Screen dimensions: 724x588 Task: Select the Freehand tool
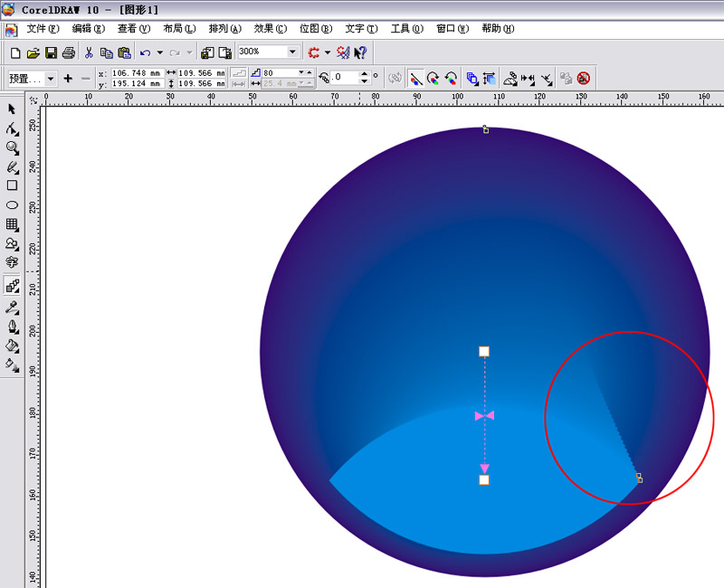(12, 167)
